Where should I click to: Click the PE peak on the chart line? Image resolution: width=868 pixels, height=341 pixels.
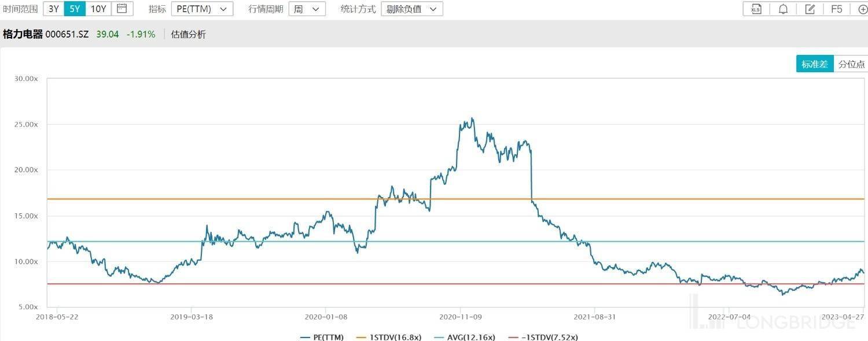473,118
